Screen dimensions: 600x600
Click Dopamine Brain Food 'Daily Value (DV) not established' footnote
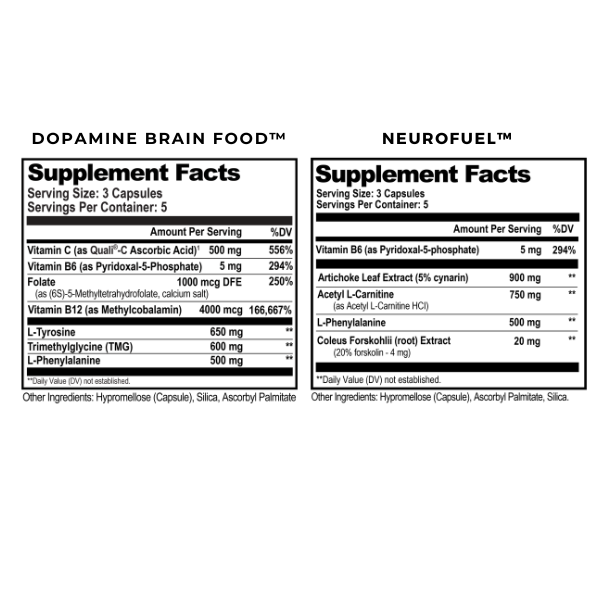click(79, 381)
